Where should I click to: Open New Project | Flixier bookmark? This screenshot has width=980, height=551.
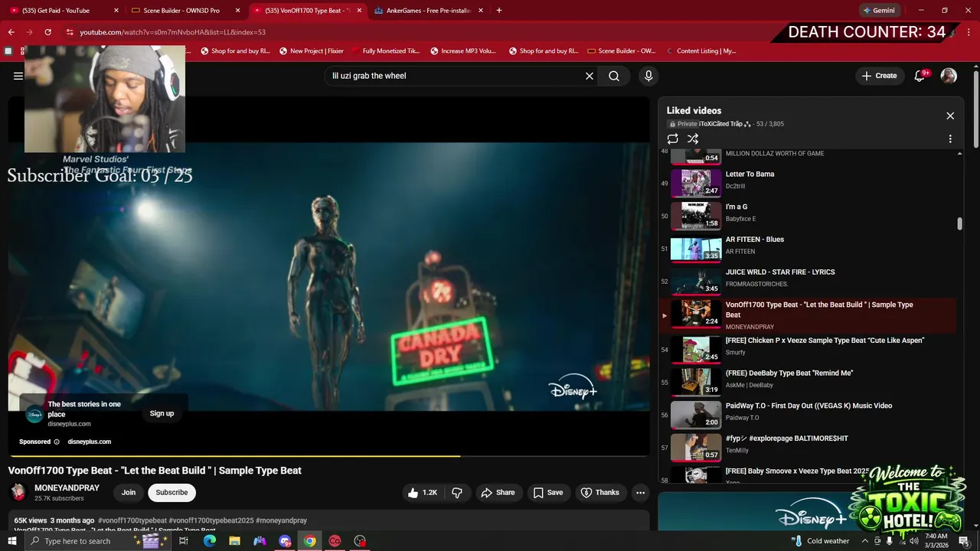312,51
